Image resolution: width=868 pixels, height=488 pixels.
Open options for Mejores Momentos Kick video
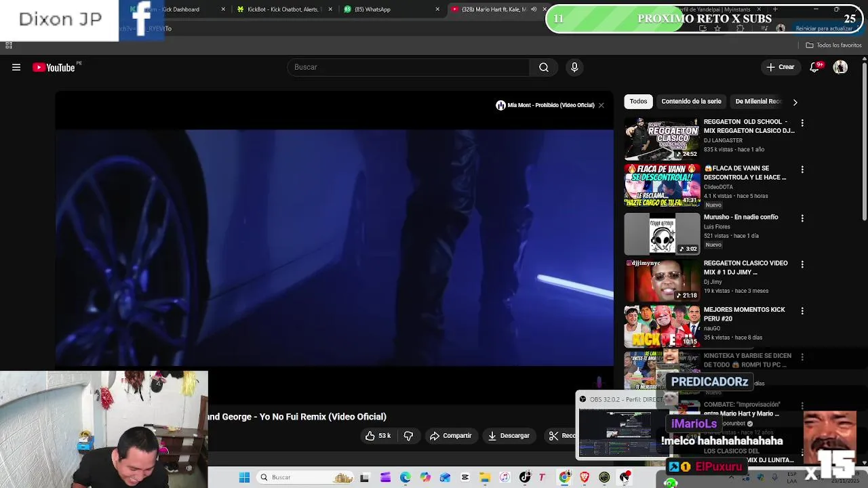[x=802, y=311]
